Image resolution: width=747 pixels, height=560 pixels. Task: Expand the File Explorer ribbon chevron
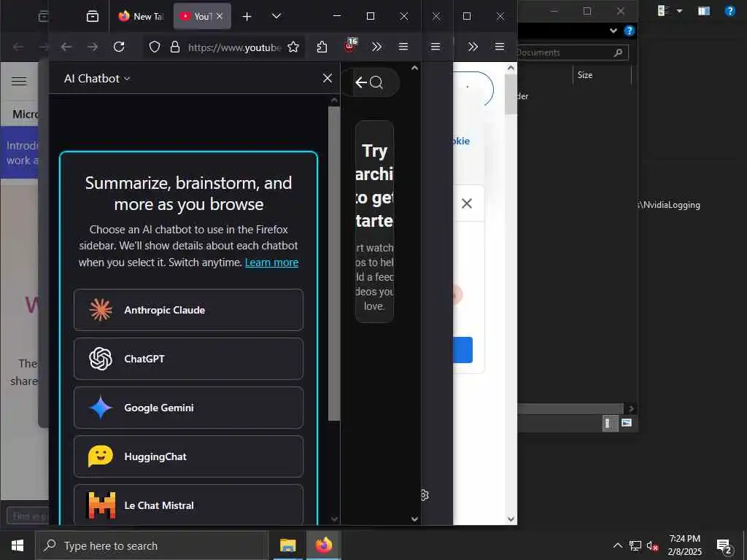614,31
